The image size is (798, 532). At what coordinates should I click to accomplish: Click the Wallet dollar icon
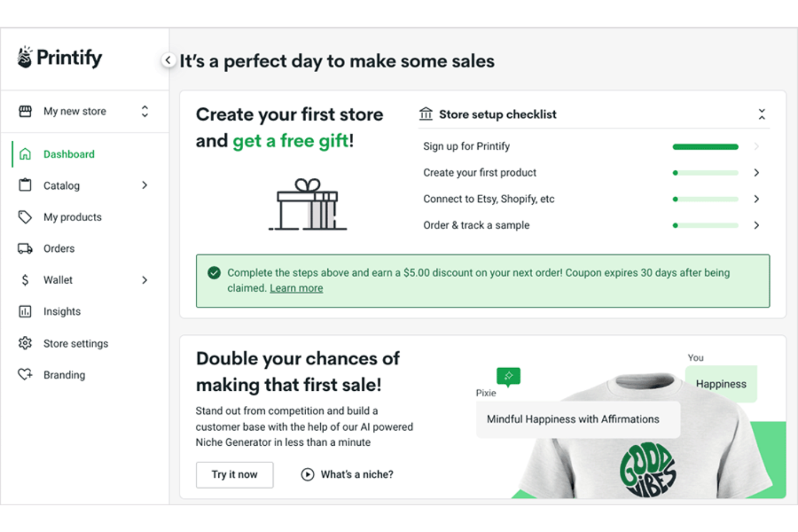pos(25,280)
